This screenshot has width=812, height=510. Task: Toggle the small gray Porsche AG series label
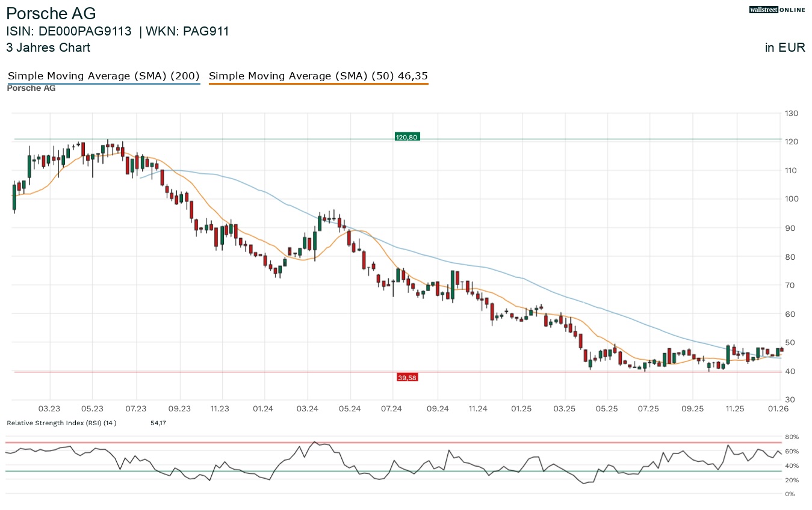pos(31,88)
